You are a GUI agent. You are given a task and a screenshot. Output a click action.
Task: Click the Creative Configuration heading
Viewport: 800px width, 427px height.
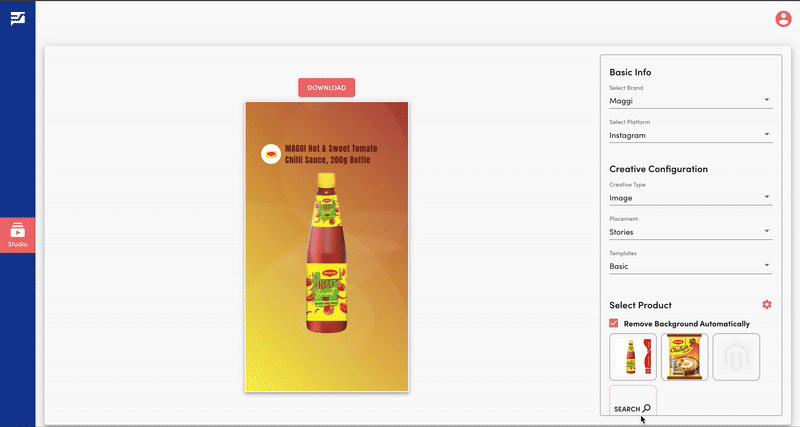[658, 169]
